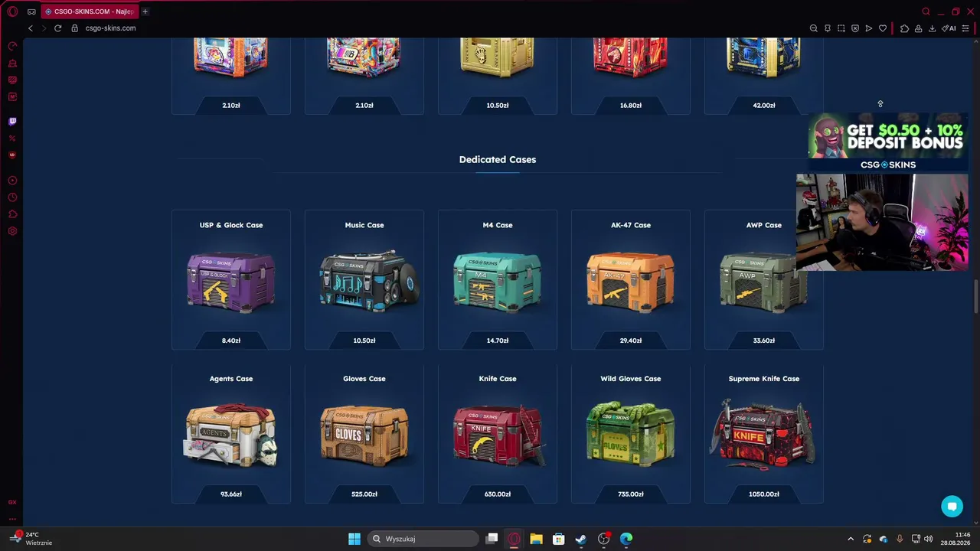Open the Supreme Knife Case
The width and height of the screenshot is (980, 551).
click(764, 433)
